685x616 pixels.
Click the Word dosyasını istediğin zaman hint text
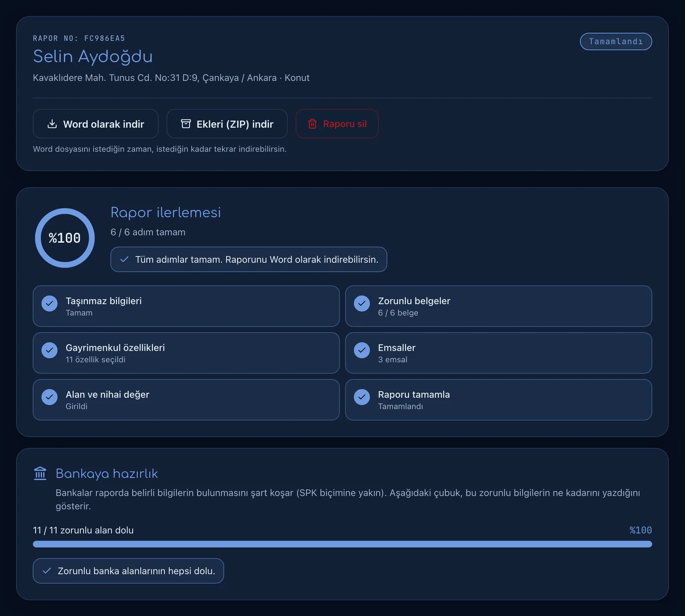click(160, 149)
